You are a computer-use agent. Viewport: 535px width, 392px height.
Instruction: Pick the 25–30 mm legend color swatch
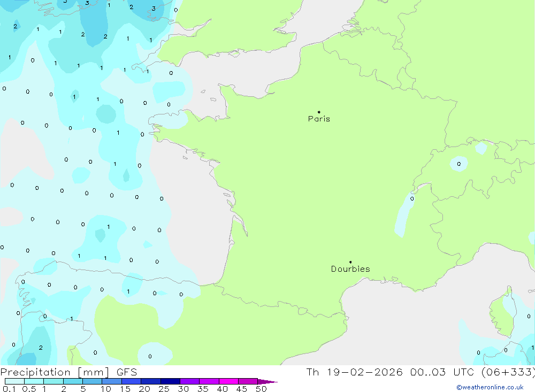point(170,381)
